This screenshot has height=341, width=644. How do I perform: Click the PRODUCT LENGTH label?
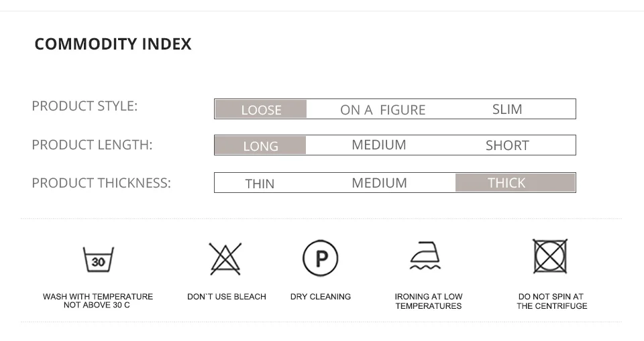click(x=92, y=145)
